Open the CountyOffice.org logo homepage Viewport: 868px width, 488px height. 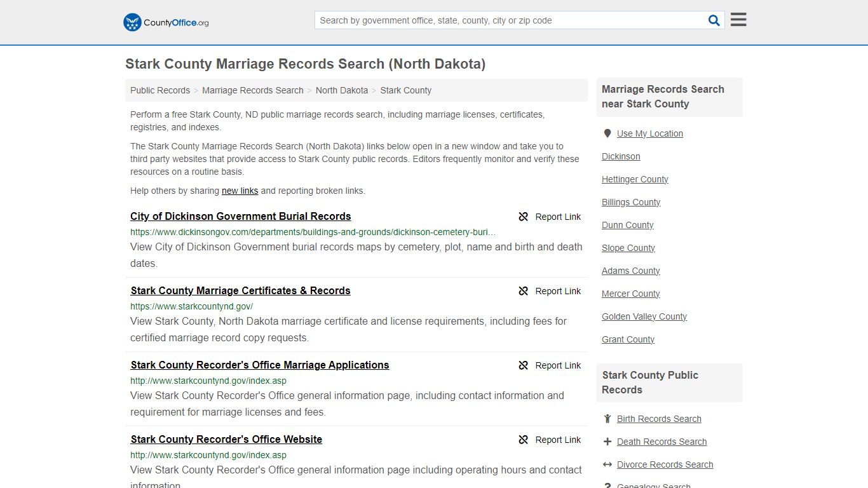[x=166, y=22]
